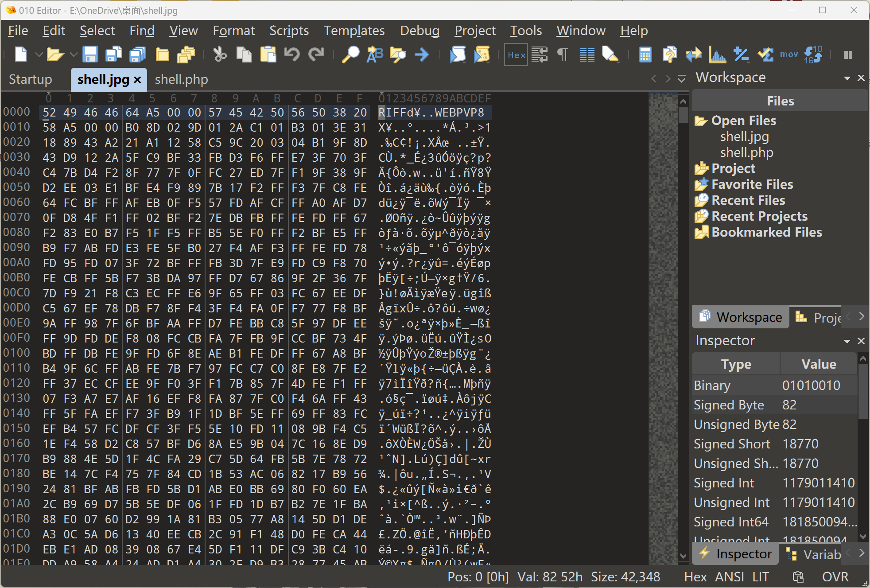Click the Run Template icon
The height and width of the screenshot is (588, 870).
click(482, 55)
